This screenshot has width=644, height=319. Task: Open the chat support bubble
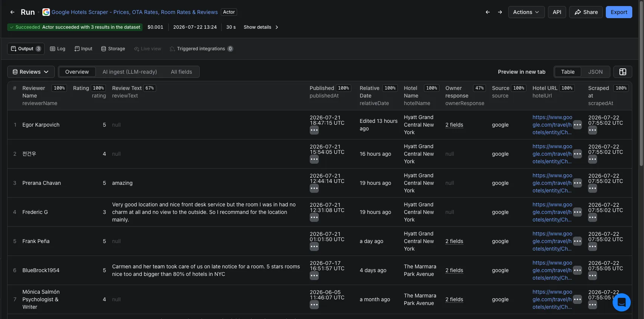[621, 302]
